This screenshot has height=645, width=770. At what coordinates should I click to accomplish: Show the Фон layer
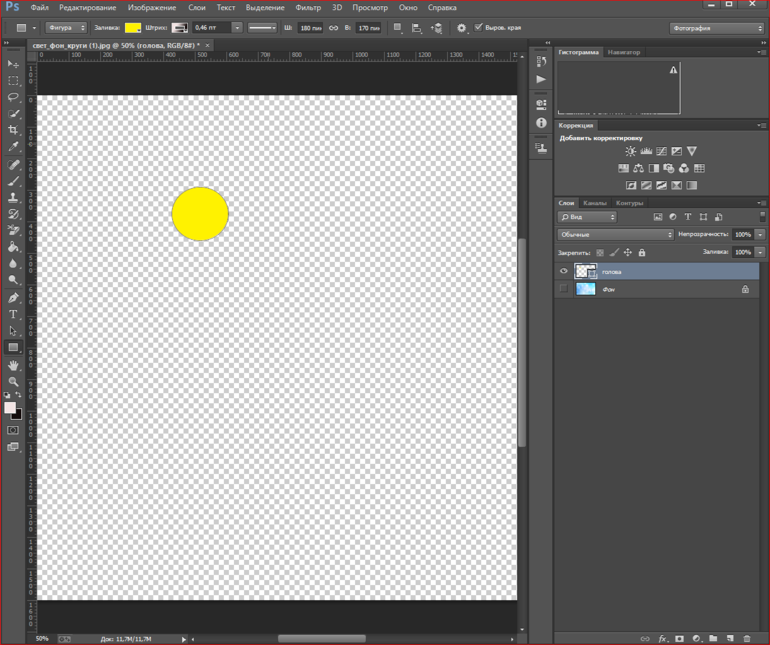point(564,289)
